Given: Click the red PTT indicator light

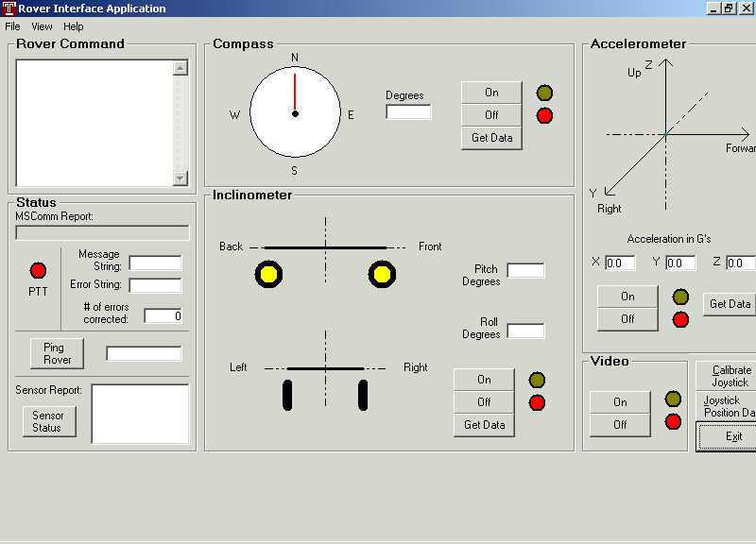Looking at the screenshot, I should click(38, 271).
